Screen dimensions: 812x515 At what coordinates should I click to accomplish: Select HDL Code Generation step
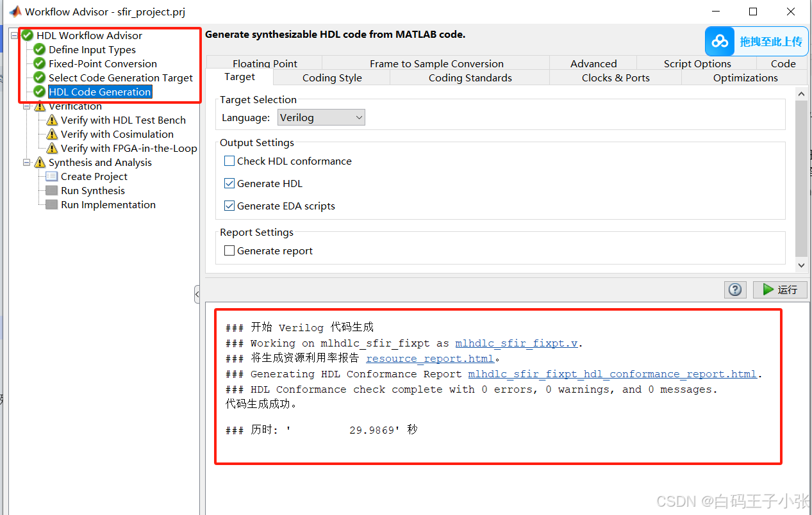coord(100,92)
